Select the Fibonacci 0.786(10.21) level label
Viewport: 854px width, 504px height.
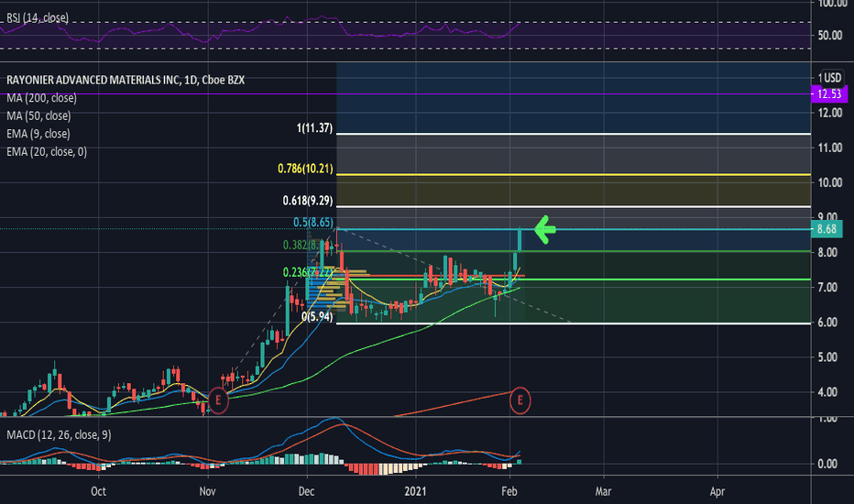(305, 169)
